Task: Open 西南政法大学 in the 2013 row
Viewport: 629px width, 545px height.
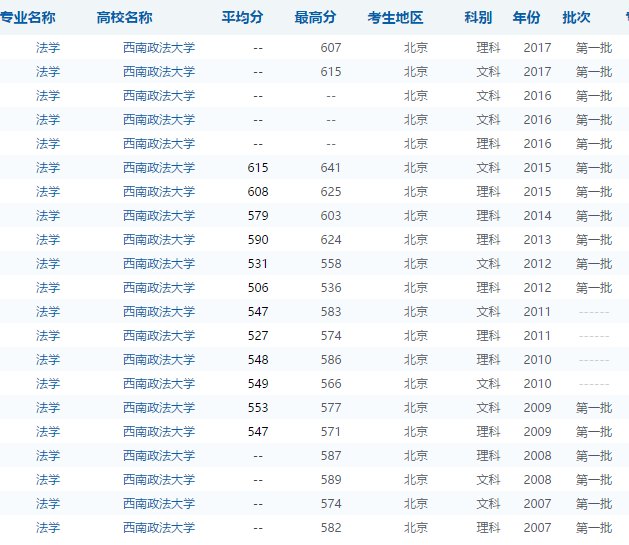Action: [x=159, y=240]
